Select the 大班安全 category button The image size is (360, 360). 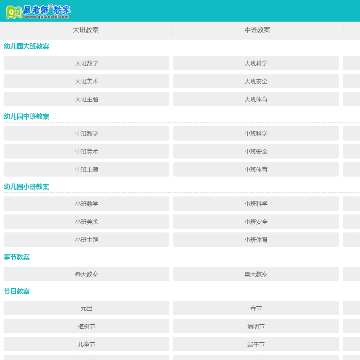[x=256, y=81]
